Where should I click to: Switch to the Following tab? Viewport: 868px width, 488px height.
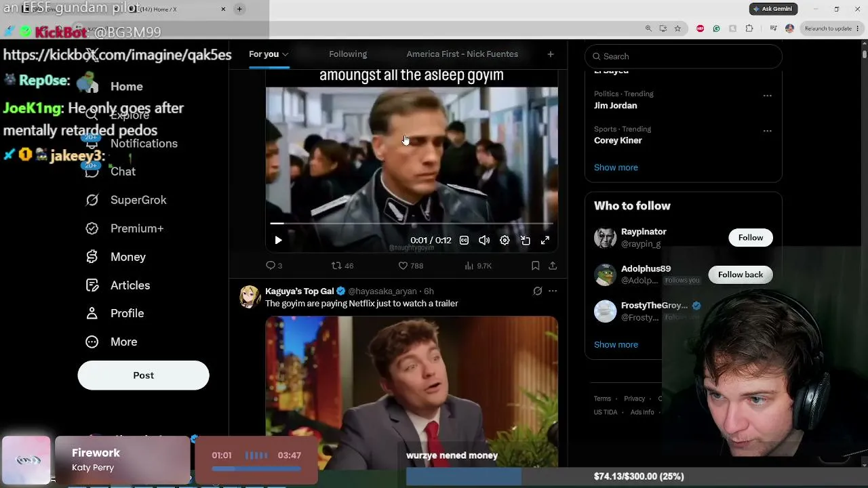click(x=348, y=54)
